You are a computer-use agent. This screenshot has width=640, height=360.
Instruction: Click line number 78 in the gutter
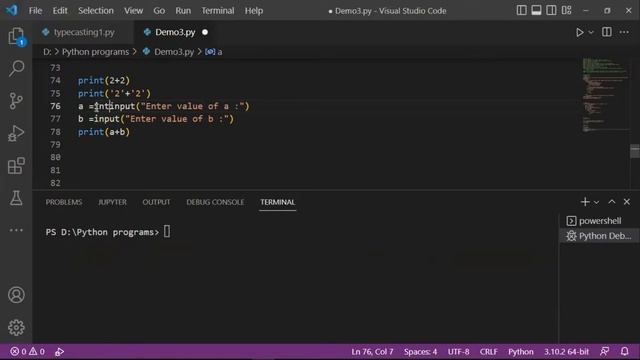pos(56,132)
